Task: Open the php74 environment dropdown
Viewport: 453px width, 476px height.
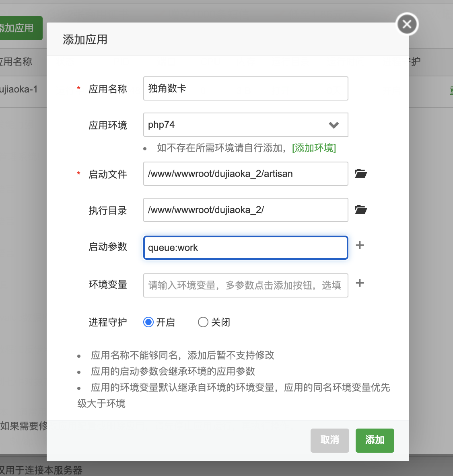Action: pos(245,125)
